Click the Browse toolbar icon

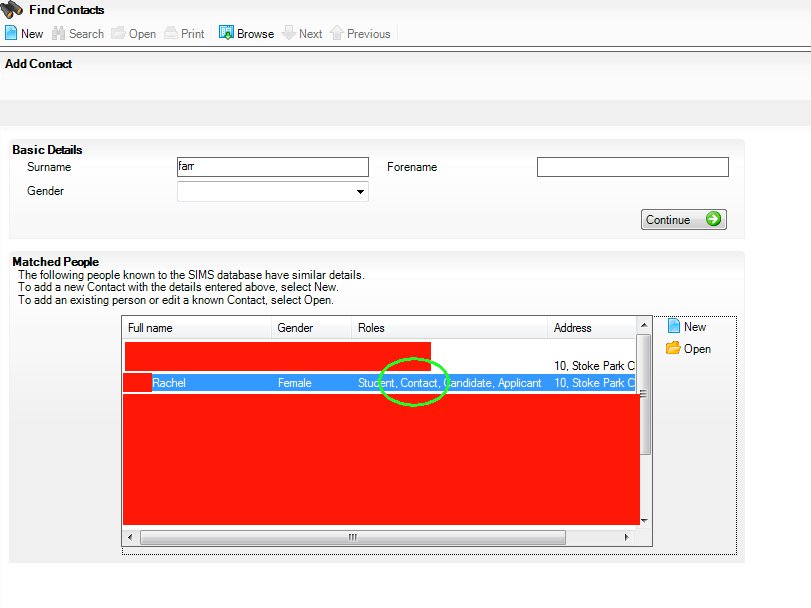(226, 33)
